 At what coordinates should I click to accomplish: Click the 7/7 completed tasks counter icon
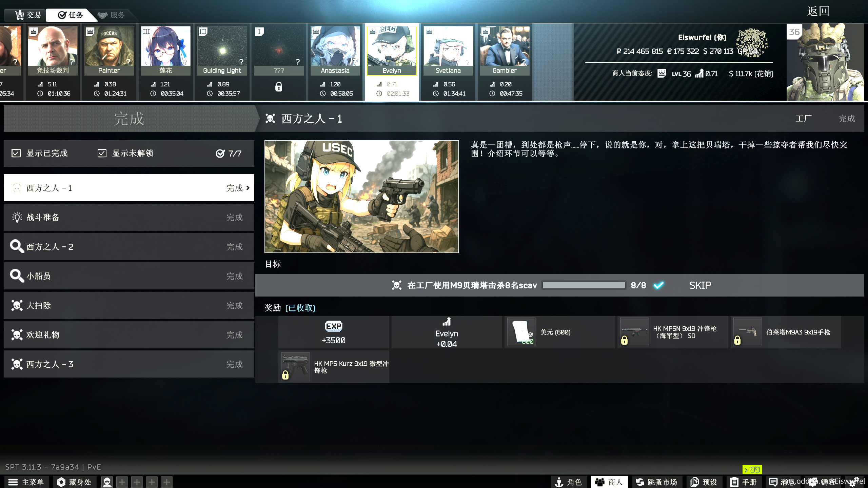point(220,154)
